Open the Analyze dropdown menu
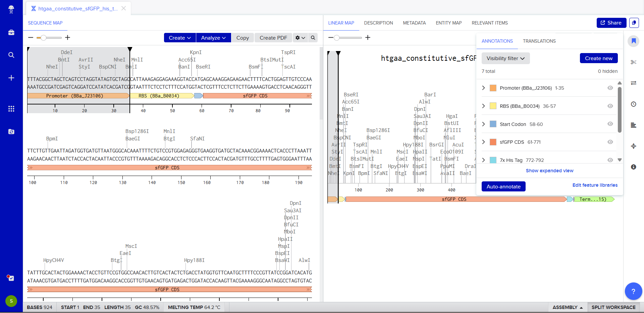The height and width of the screenshot is (313, 644). click(x=213, y=38)
